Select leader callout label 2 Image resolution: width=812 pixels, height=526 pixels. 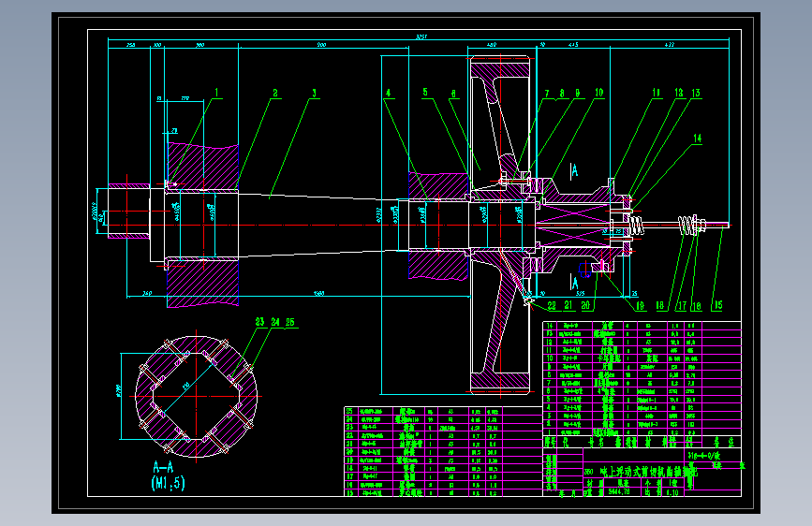coord(275,93)
